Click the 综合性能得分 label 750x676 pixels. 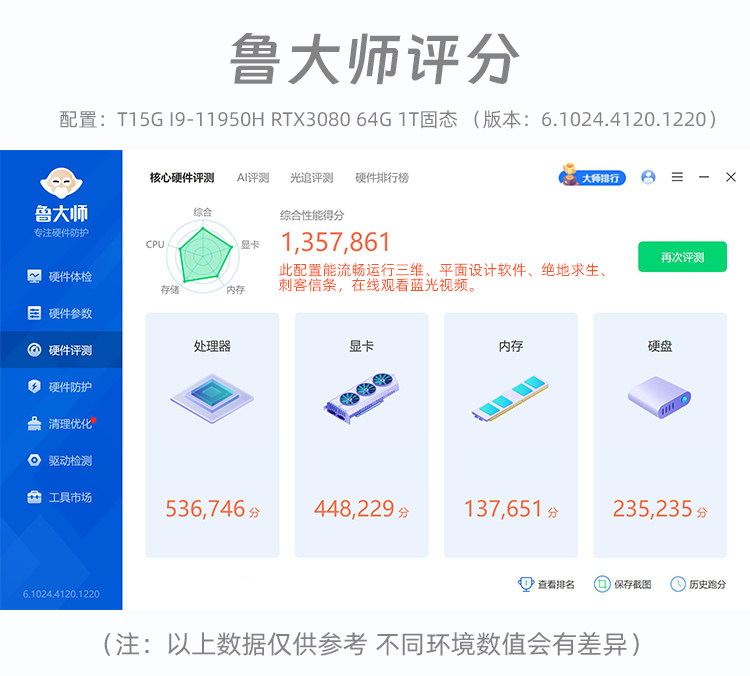312,215
